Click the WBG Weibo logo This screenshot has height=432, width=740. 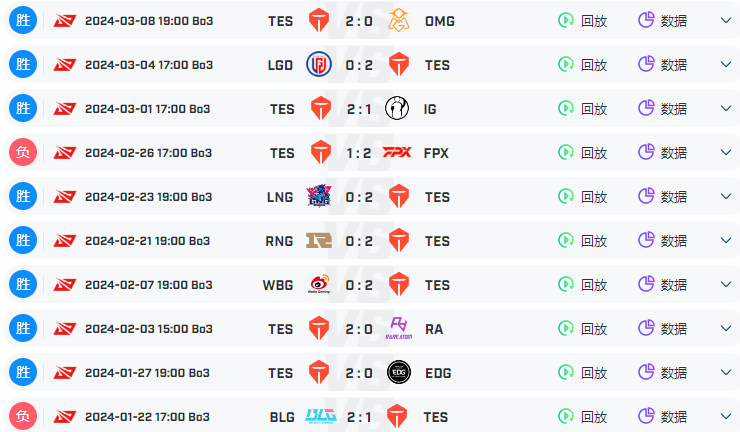point(319,284)
